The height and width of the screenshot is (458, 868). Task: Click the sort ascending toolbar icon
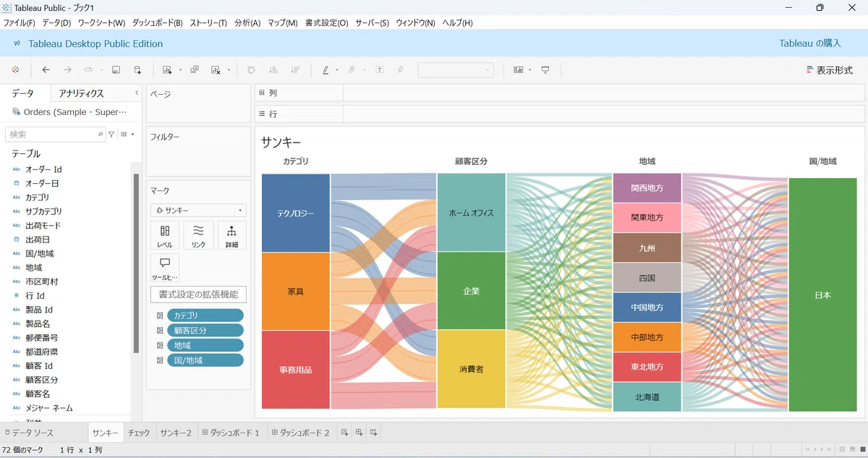[x=273, y=70]
